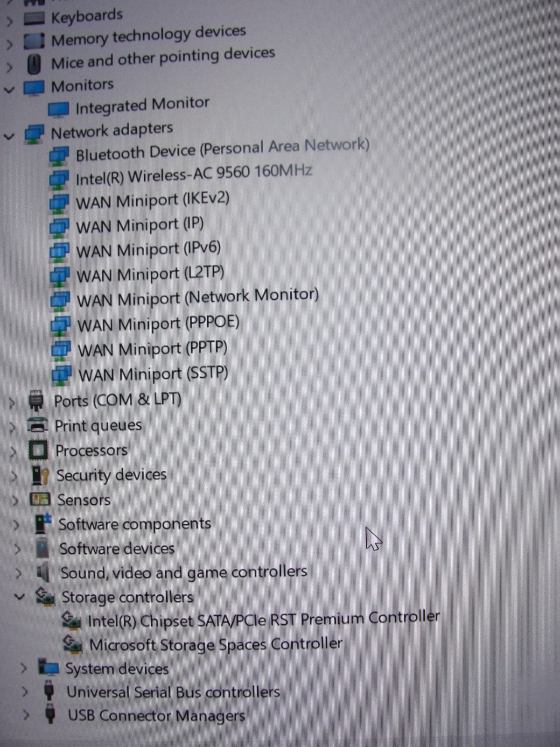560x747 pixels.
Task: Click the Print queues printer icon
Action: 37,425
